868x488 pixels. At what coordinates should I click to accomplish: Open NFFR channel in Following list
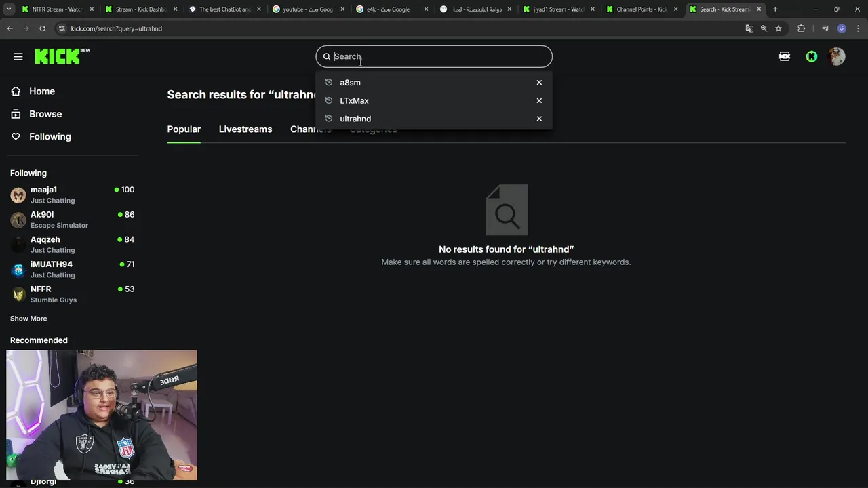coord(73,294)
